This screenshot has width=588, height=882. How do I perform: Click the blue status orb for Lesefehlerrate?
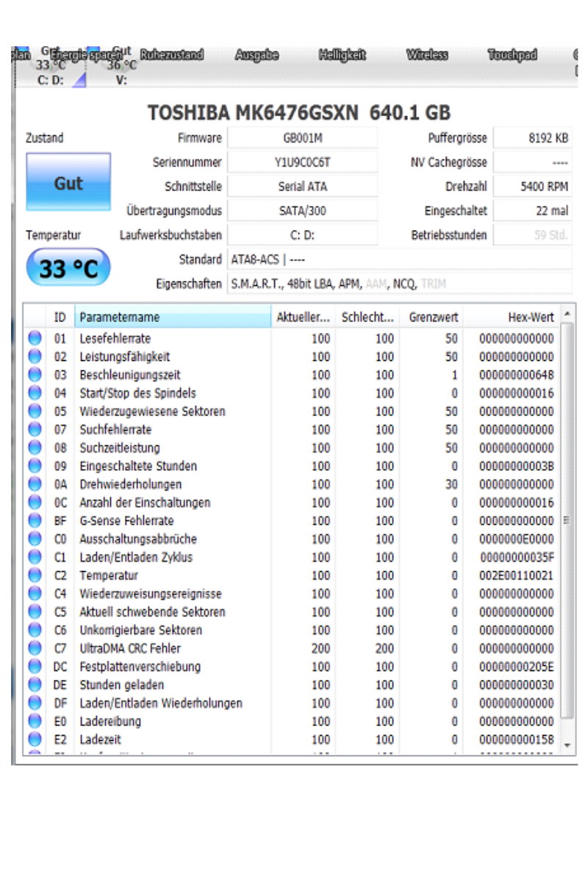(x=35, y=338)
